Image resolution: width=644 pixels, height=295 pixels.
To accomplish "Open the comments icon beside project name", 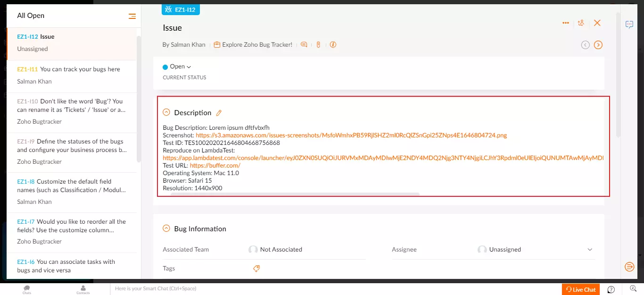I will point(304,45).
